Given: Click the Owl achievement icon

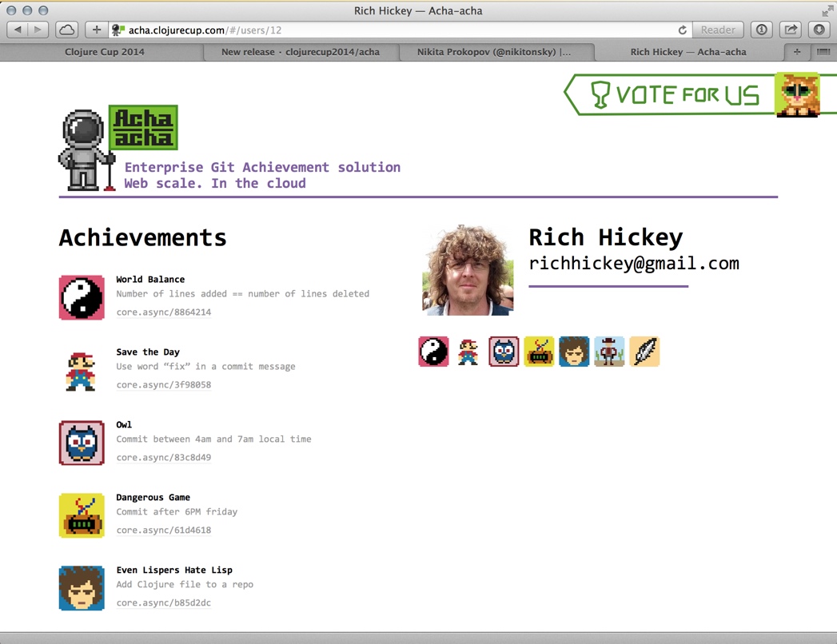Looking at the screenshot, I should pos(81,441).
